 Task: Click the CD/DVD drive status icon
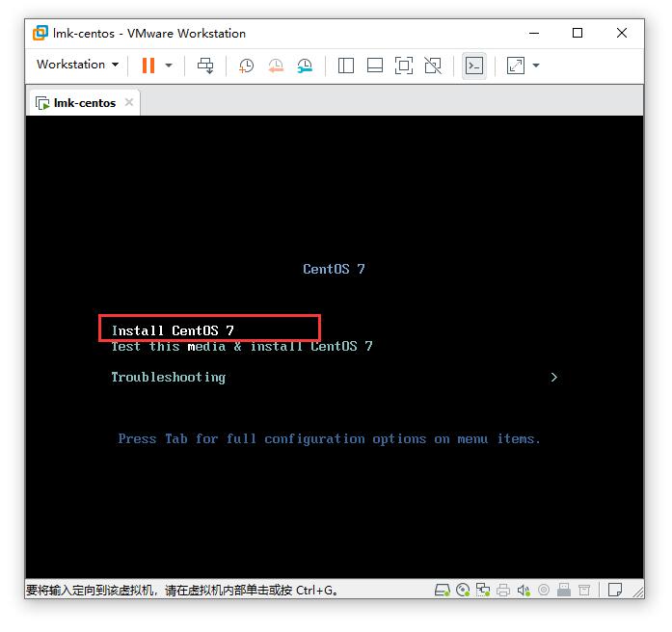click(x=463, y=591)
